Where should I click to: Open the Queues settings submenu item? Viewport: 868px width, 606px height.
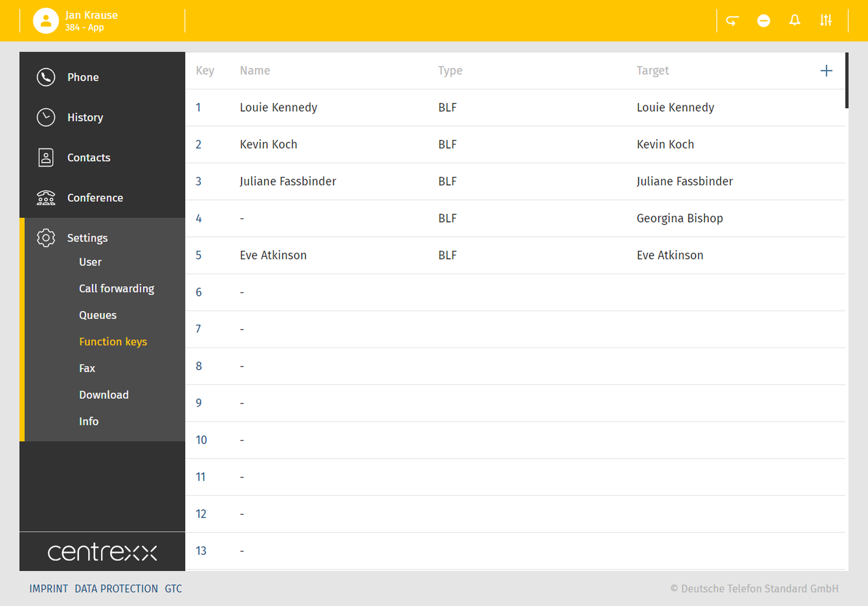tap(98, 315)
